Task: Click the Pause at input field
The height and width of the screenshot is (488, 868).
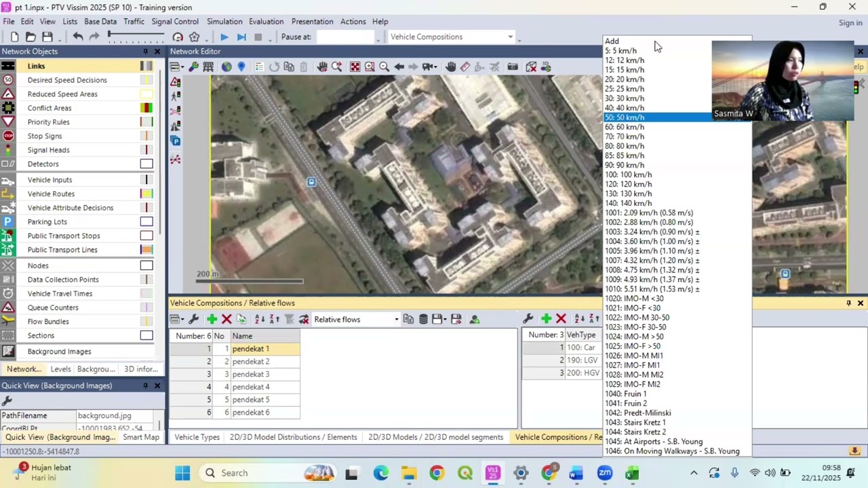Action: (346, 37)
